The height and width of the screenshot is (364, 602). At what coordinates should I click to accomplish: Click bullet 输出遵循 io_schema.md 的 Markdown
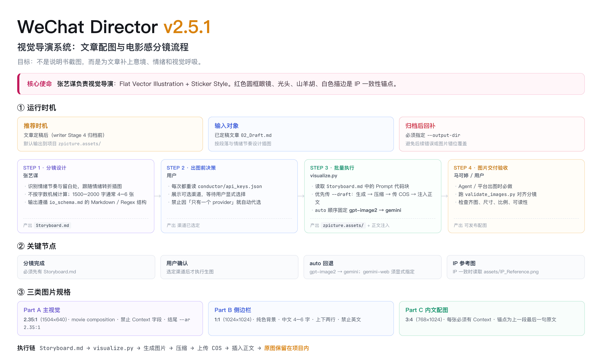pos(87,202)
